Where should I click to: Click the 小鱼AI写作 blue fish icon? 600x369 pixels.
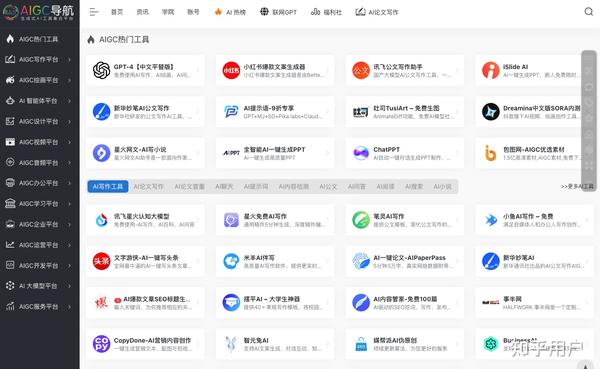tap(491, 220)
